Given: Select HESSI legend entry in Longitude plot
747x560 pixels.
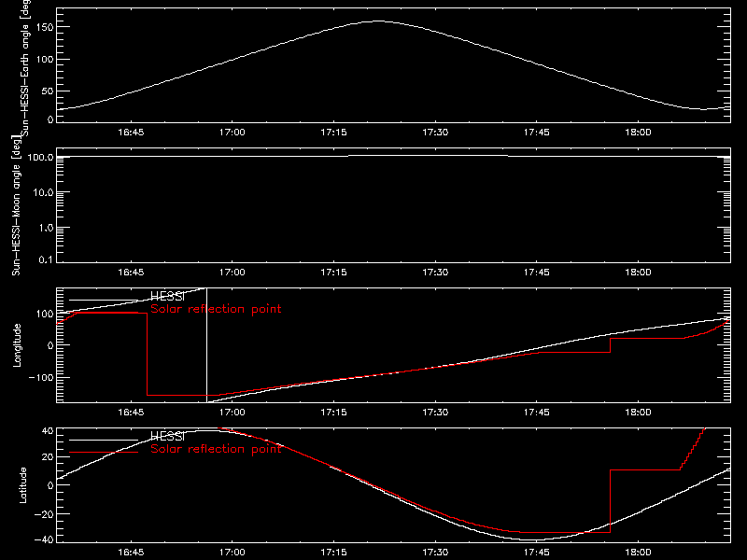Looking at the screenshot, I should click(167, 297).
